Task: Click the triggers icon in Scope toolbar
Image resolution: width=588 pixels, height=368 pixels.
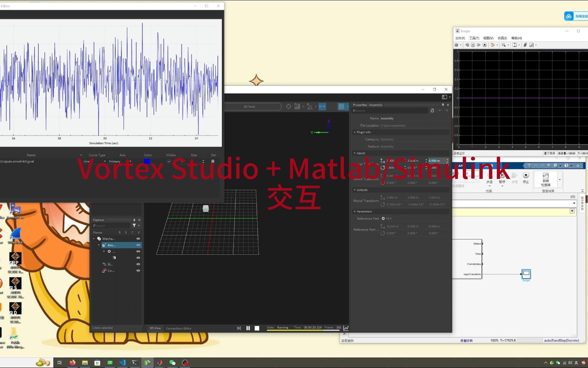Action: [x=525, y=45]
